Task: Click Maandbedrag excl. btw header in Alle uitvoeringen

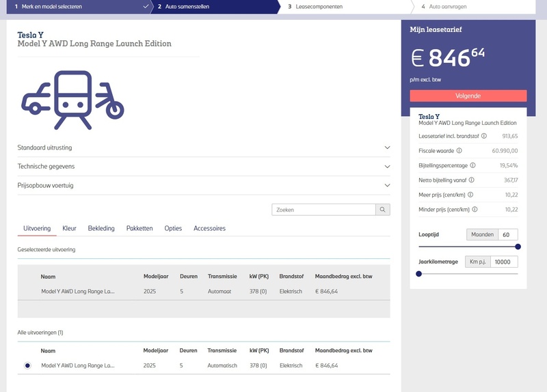Action: point(344,350)
